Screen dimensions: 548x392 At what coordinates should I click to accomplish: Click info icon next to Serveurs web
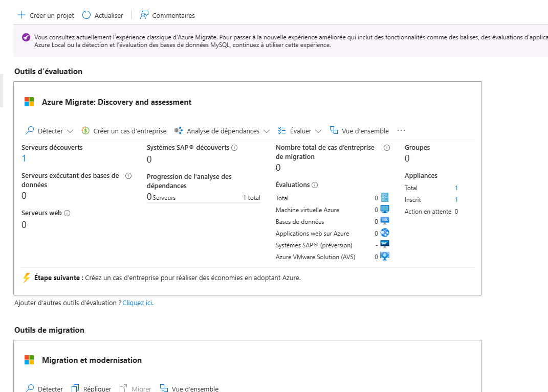click(67, 213)
